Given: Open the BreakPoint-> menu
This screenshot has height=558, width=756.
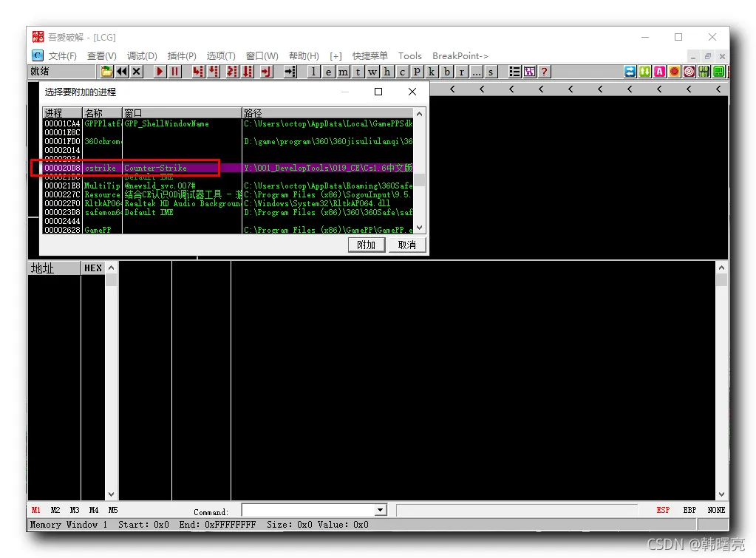Looking at the screenshot, I should 460,56.
